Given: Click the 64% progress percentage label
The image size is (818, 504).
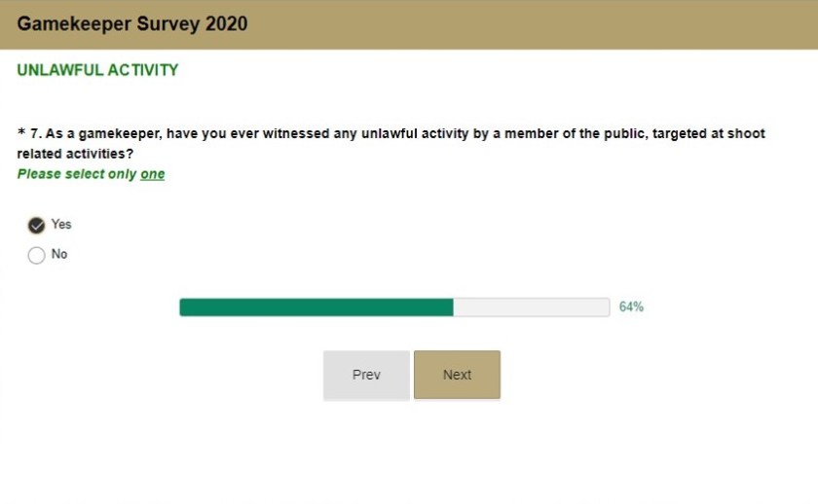Looking at the screenshot, I should (x=631, y=306).
